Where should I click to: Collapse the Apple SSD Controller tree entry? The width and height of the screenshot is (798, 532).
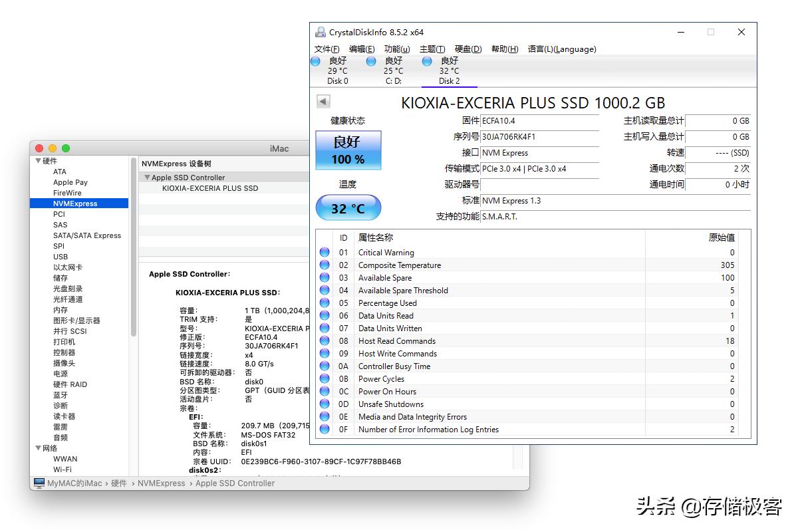(148, 176)
